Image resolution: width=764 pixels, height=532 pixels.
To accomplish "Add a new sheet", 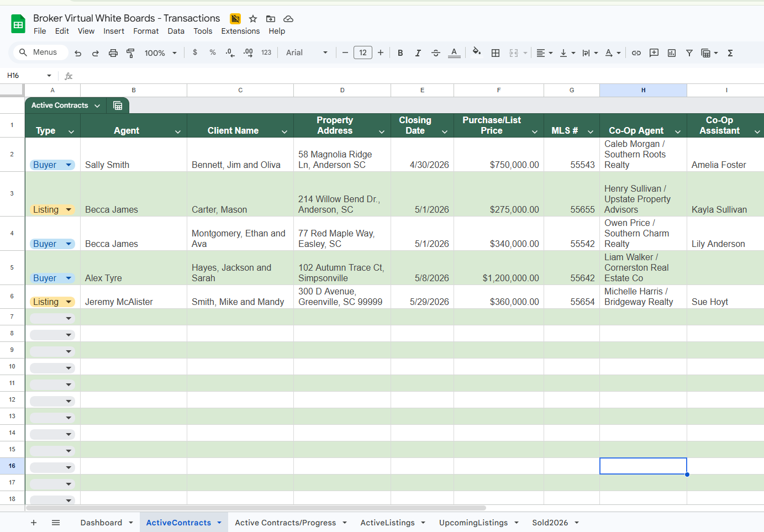I will click(x=34, y=523).
